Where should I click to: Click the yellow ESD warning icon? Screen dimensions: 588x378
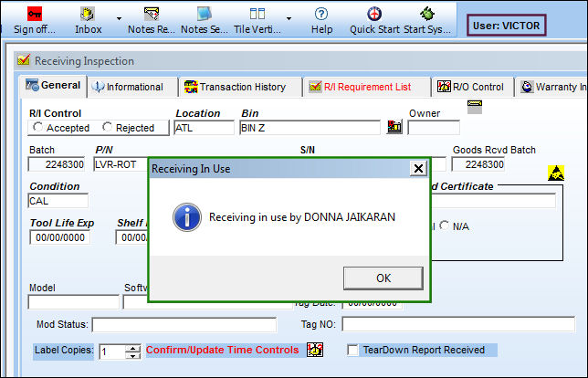click(x=556, y=173)
